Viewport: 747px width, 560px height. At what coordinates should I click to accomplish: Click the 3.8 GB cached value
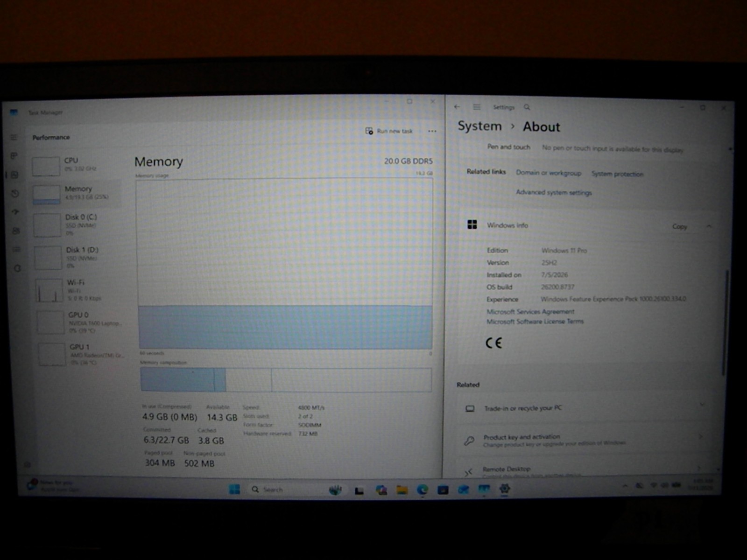click(211, 441)
